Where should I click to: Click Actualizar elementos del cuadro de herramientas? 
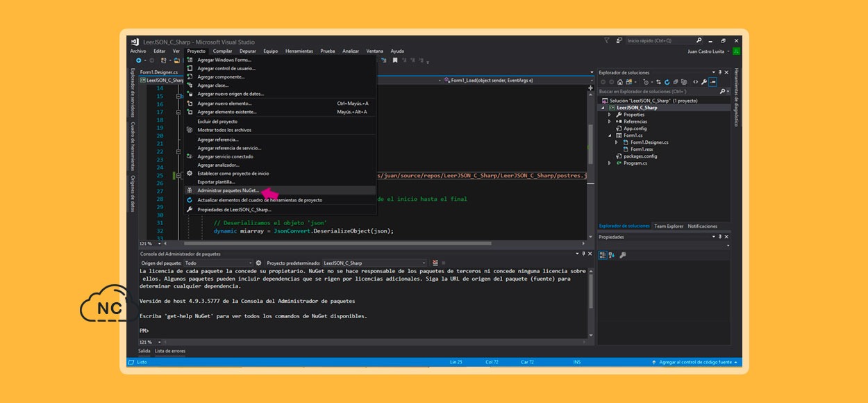[x=280, y=200]
